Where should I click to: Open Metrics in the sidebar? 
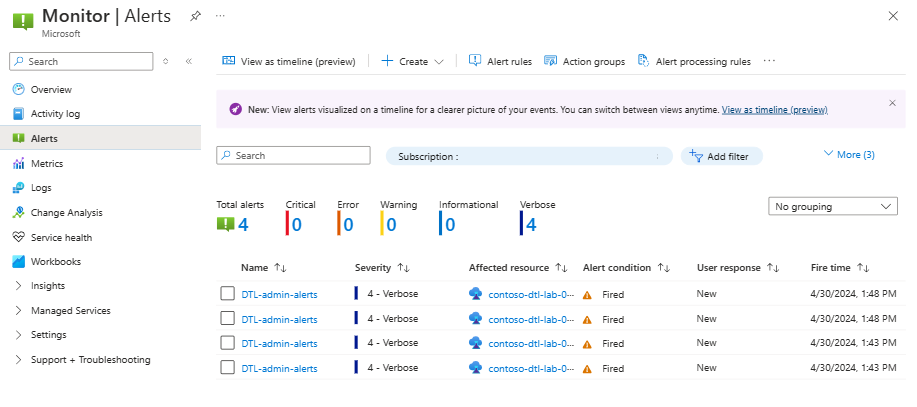click(47, 163)
